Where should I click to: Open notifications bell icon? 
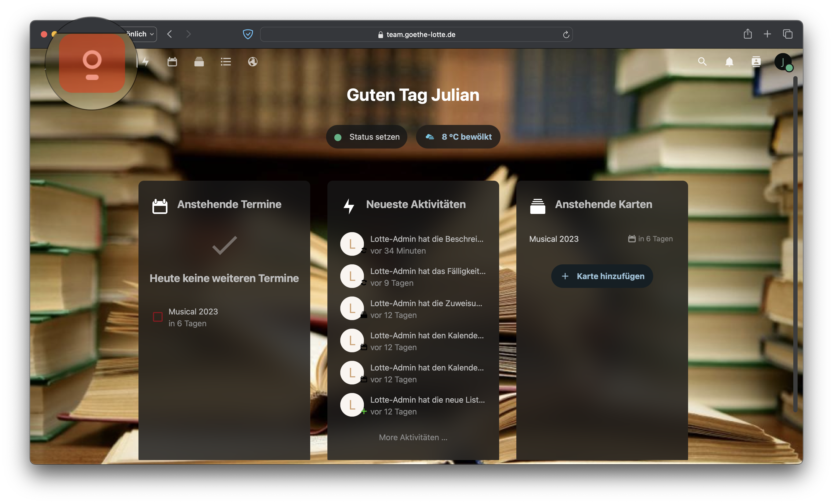point(729,62)
